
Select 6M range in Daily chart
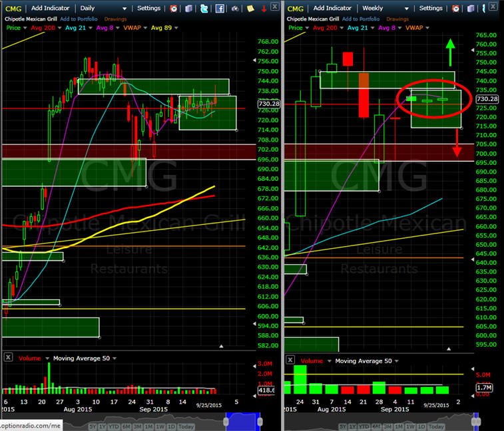click(x=126, y=426)
